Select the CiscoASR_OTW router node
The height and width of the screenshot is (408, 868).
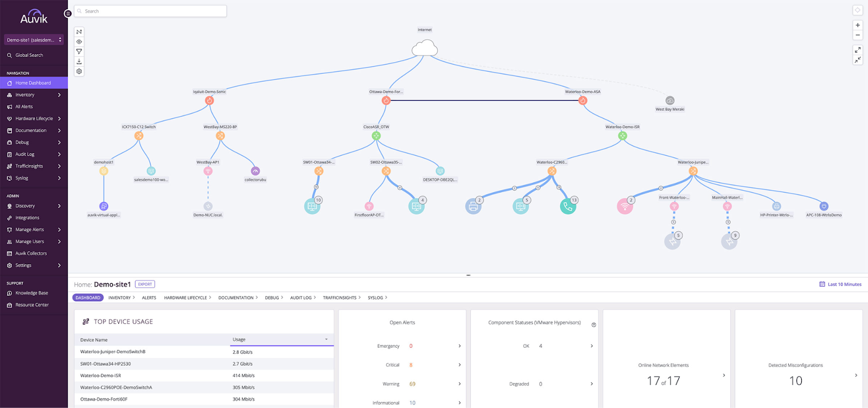click(x=376, y=136)
